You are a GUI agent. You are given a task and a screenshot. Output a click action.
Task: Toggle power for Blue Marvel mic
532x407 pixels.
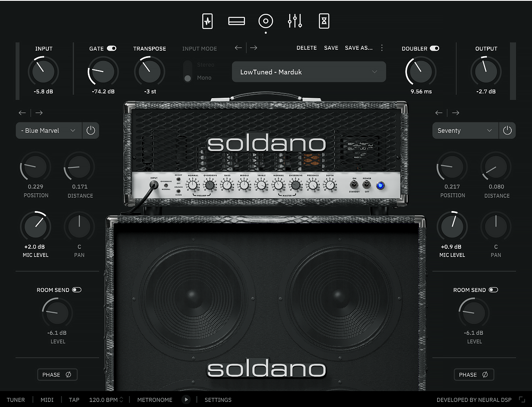(x=90, y=130)
